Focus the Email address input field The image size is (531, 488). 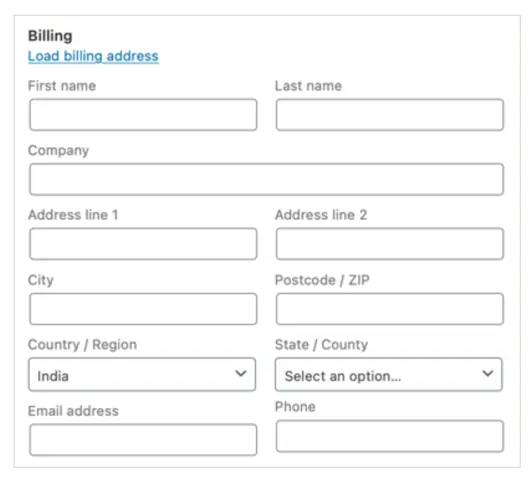143,440
